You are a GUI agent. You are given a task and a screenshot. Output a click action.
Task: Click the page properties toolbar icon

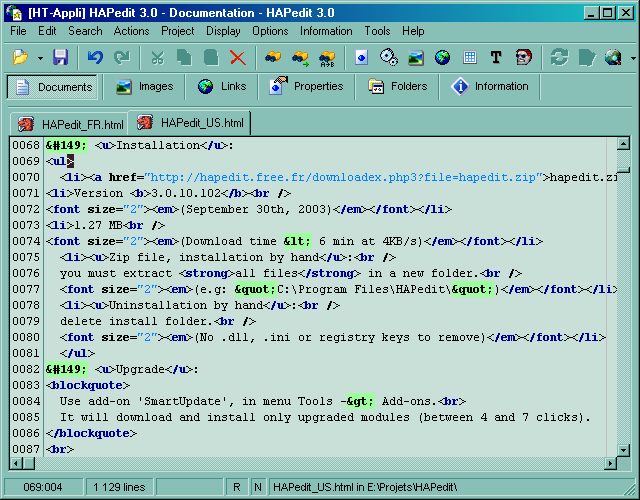[362, 58]
